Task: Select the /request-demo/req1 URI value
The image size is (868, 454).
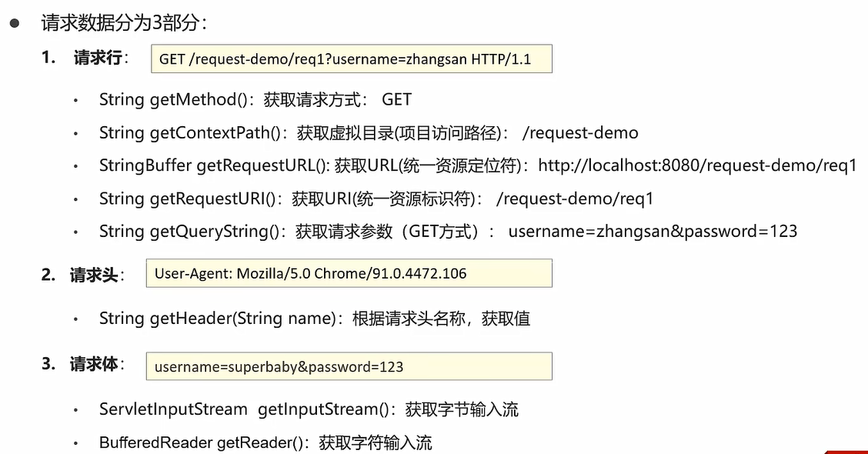Action: click(x=574, y=199)
